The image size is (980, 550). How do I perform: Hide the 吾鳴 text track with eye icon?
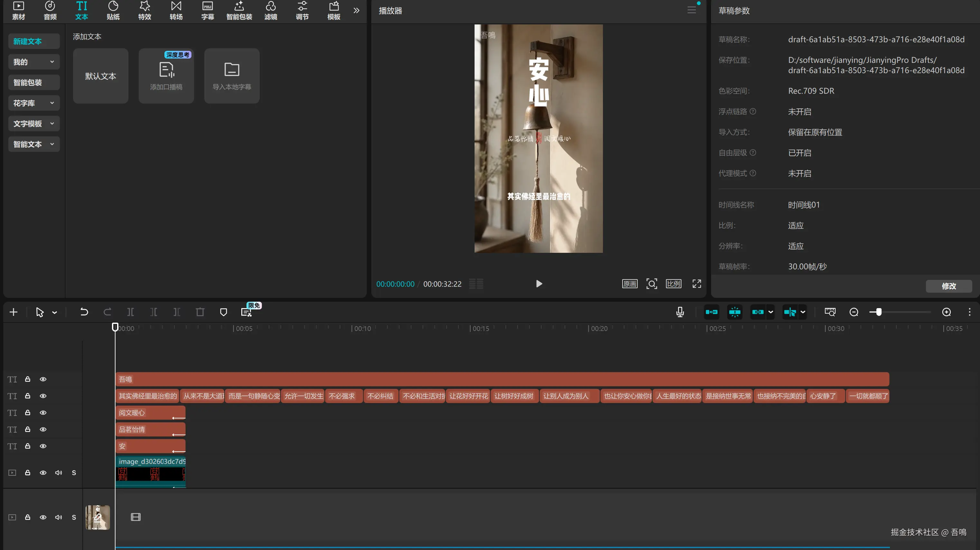coord(43,379)
